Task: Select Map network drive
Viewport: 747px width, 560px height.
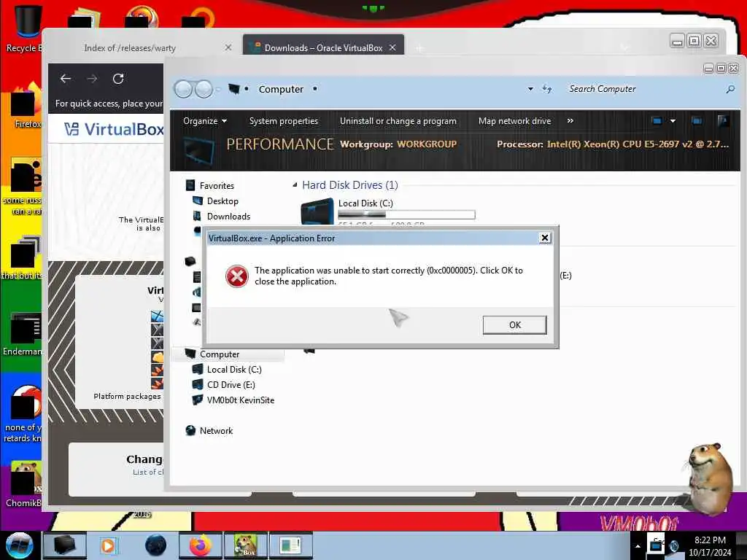Action: [514, 121]
